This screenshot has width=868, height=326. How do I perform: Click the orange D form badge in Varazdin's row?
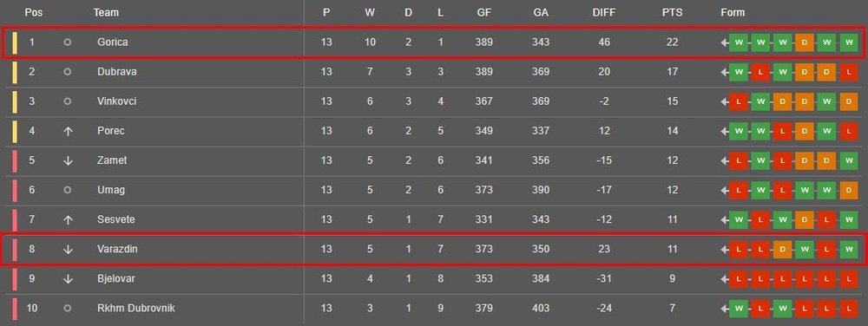(x=782, y=250)
